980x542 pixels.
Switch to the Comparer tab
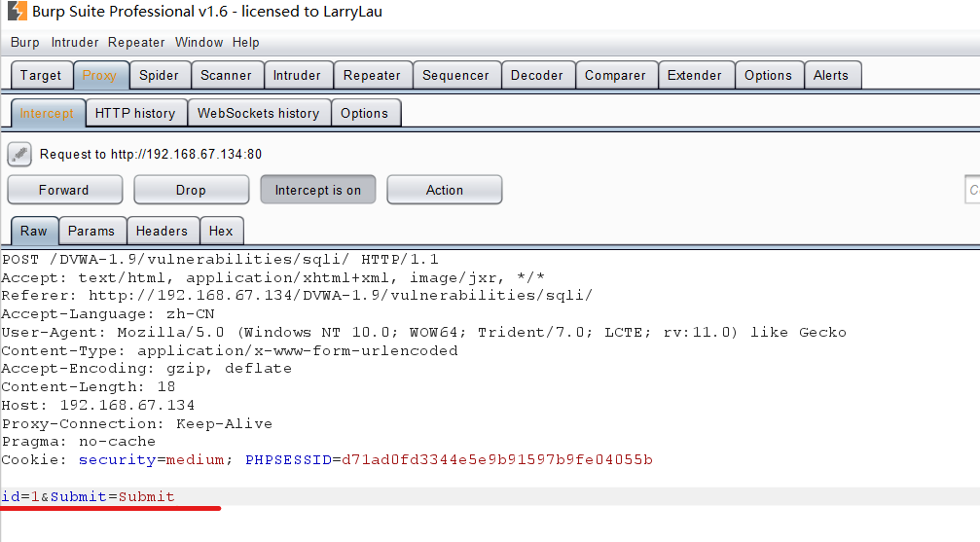coord(615,75)
